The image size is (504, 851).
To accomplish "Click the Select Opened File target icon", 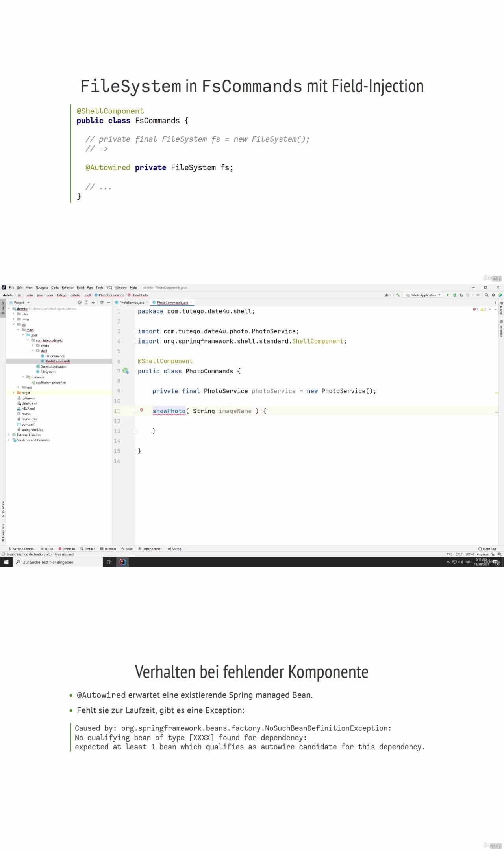I will click(x=80, y=303).
